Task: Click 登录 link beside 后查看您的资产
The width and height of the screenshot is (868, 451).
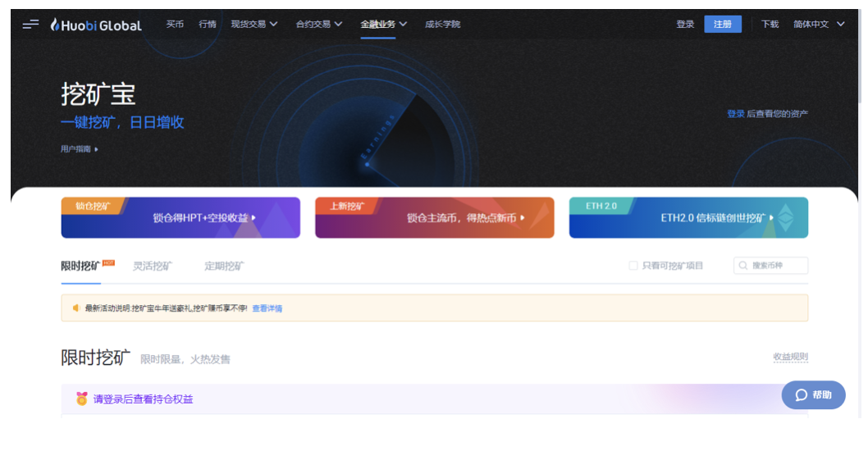Action: (x=736, y=113)
